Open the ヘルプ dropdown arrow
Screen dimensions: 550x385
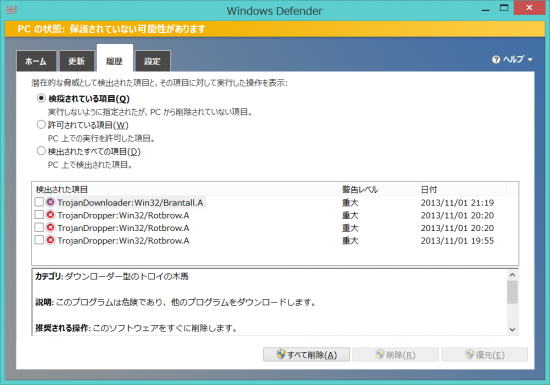(530, 60)
